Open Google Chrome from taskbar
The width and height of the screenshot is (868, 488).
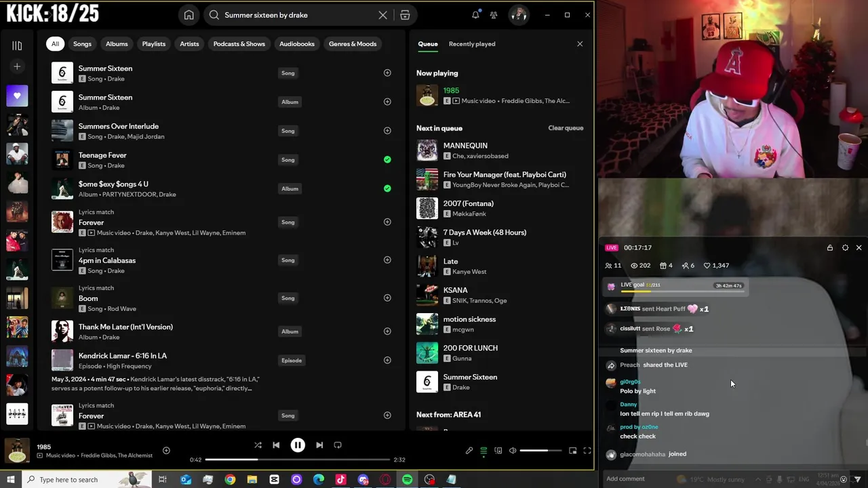pyautogui.click(x=230, y=480)
